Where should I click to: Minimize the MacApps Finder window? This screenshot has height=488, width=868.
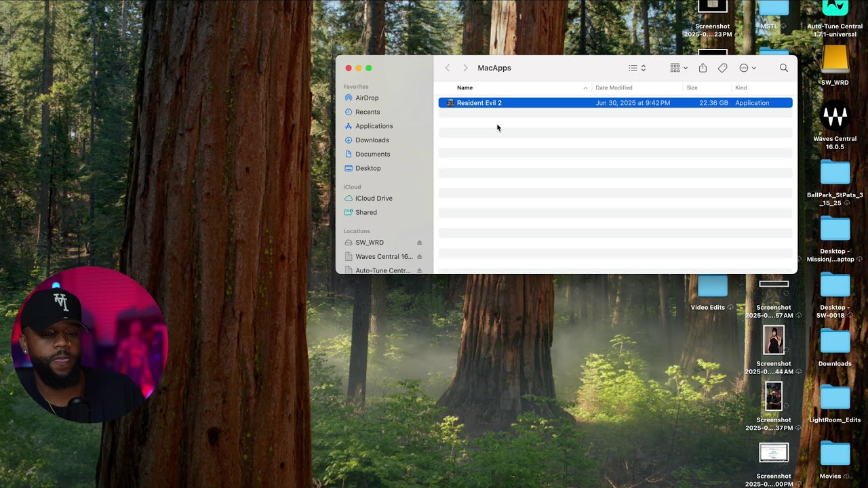359,68
